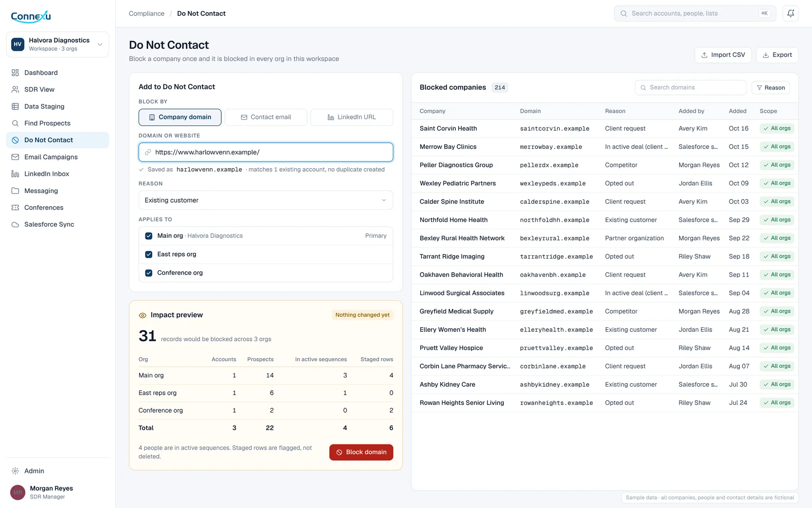Switch to LinkedIn URL block option
812x508 pixels.
352,117
